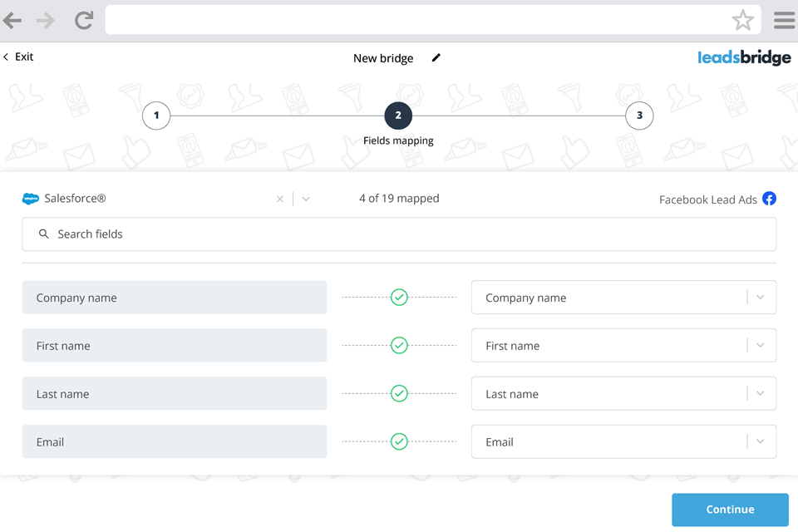Click the pencil icon to rename bridge
798x532 pixels.
(x=436, y=58)
